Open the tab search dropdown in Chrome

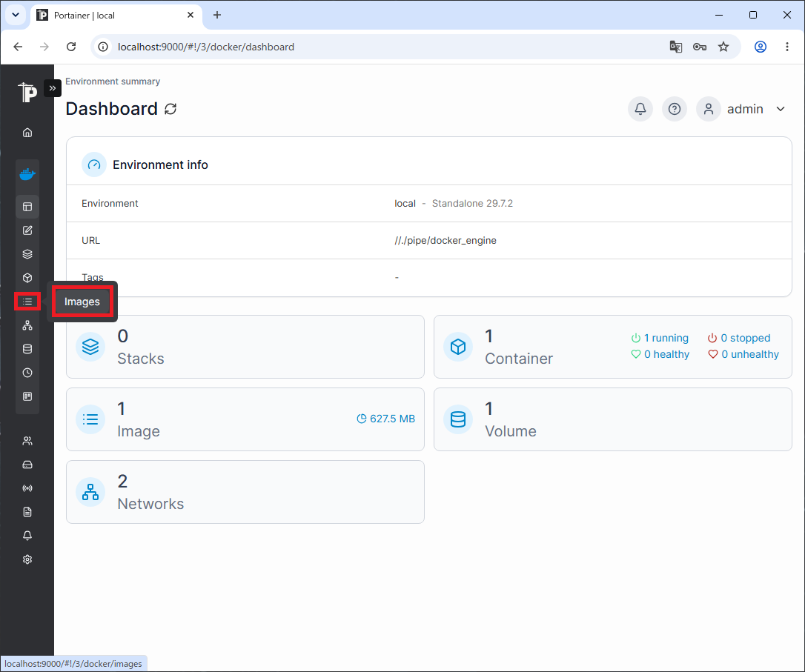pos(16,15)
